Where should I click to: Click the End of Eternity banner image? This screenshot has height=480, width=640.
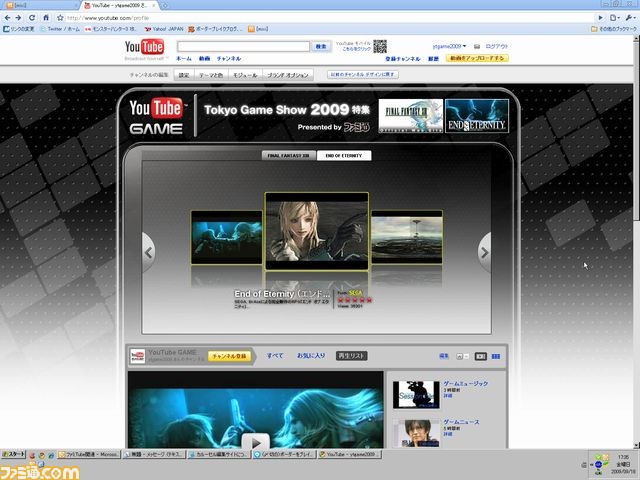(x=477, y=116)
